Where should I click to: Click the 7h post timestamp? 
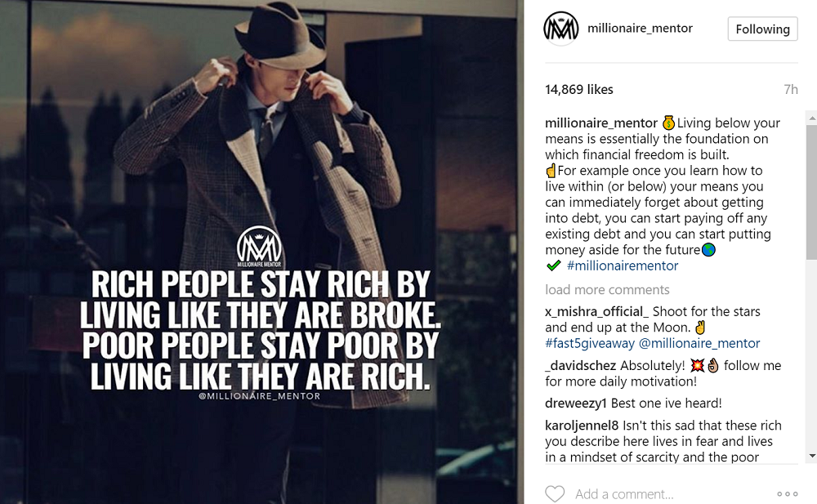coord(790,89)
